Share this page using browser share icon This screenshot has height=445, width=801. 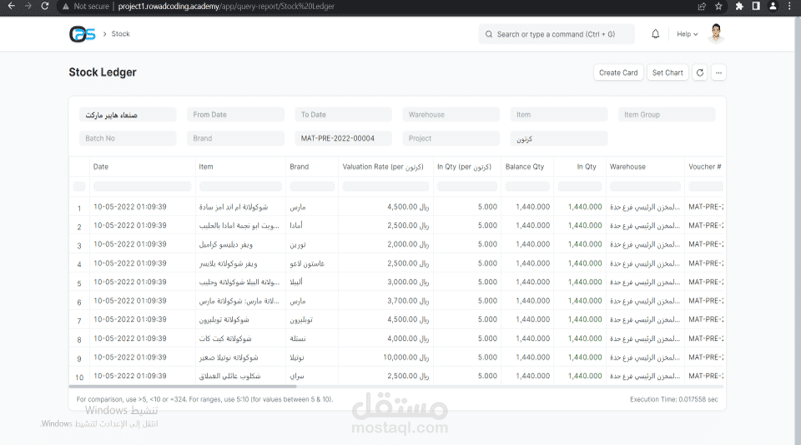[701, 6]
